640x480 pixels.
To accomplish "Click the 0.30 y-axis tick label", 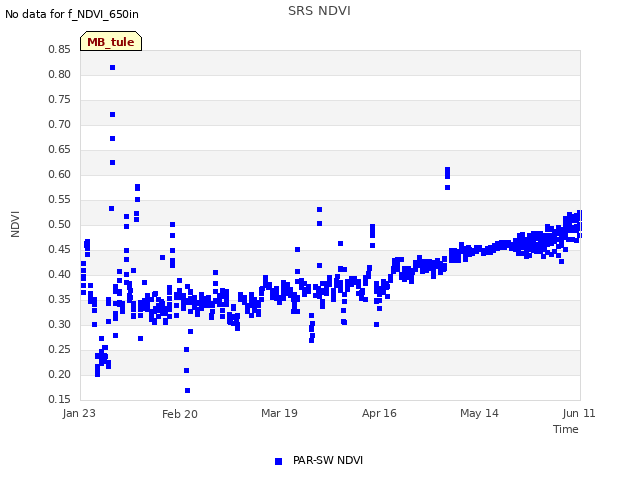I will coord(59,324).
